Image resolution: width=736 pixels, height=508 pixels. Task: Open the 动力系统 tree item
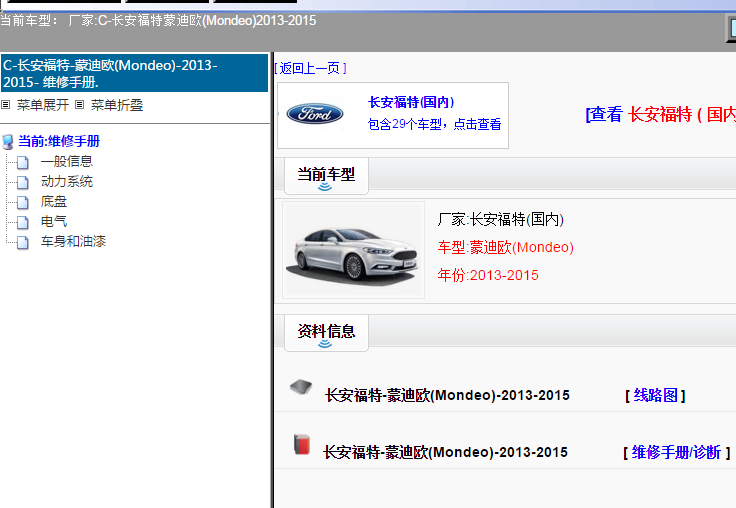(x=67, y=182)
